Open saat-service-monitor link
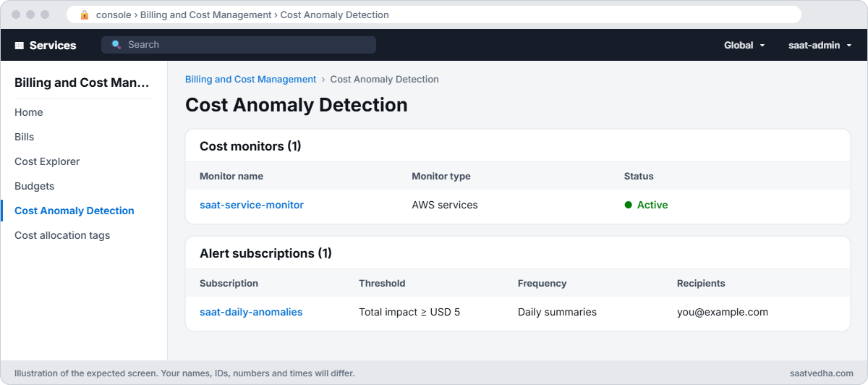 coord(252,205)
